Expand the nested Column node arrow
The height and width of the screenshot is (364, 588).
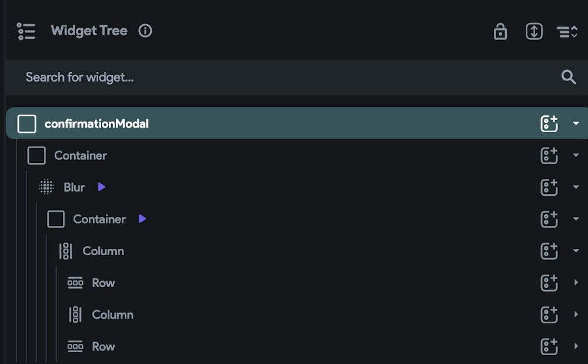click(576, 314)
